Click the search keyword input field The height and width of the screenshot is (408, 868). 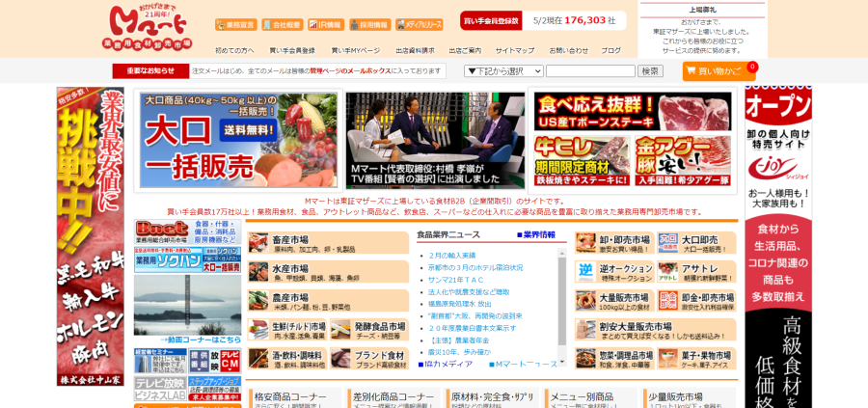(x=589, y=71)
